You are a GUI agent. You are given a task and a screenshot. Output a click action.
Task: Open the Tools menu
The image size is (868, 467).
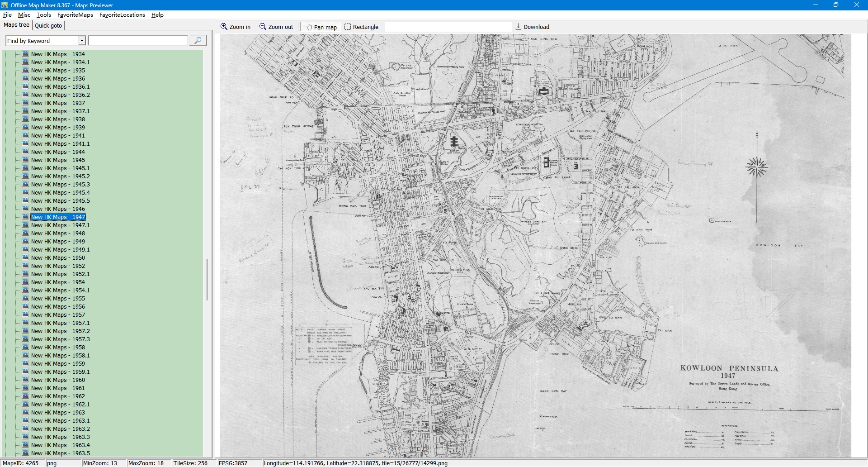pyautogui.click(x=43, y=15)
